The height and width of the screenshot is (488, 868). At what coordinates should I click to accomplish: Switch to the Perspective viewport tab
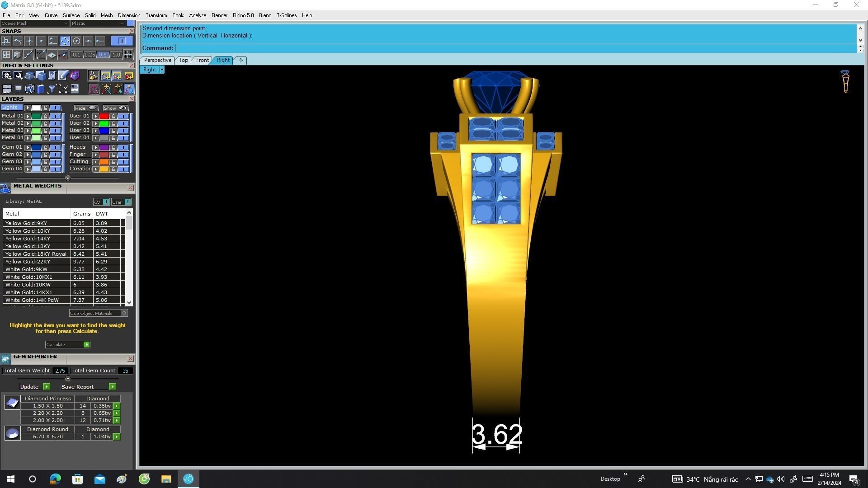point(157,60)
